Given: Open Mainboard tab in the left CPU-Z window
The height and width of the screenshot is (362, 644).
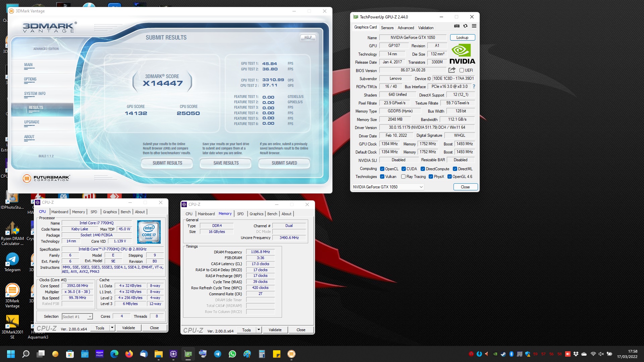Looking at the screenshot, I should [60, 212].
